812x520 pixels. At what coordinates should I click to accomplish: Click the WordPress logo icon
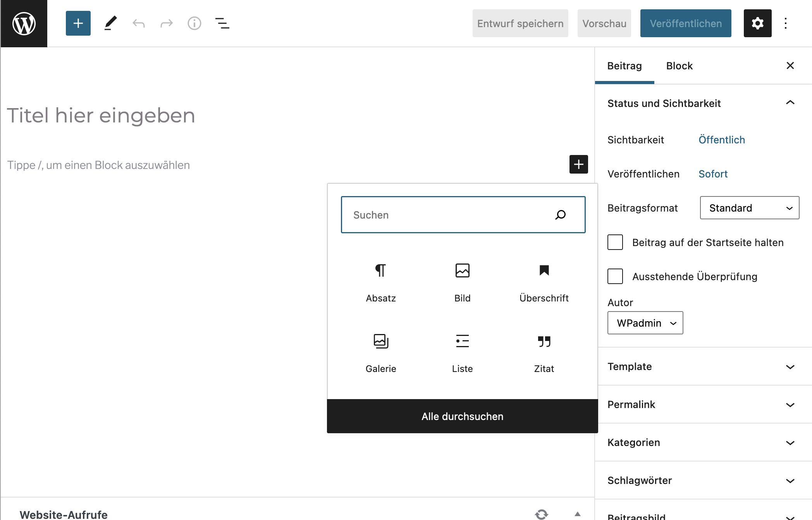(x=24, y=23)
